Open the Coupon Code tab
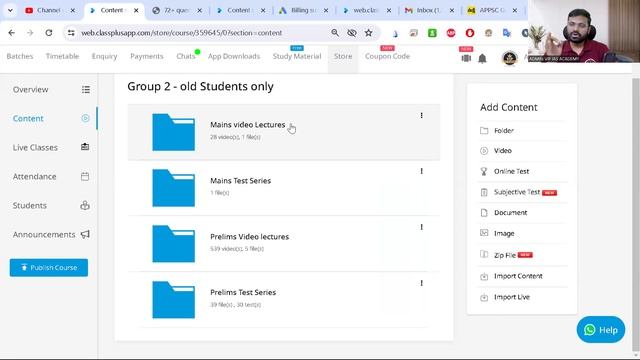Viewport: 640px width, 360px height. (x=387, y=56)
